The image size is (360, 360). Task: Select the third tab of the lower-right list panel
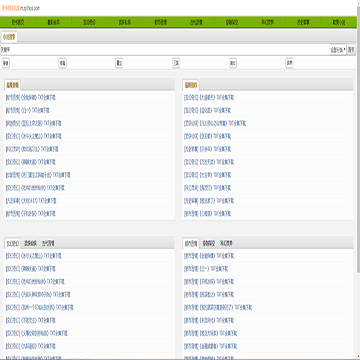[x=226, y=244]
